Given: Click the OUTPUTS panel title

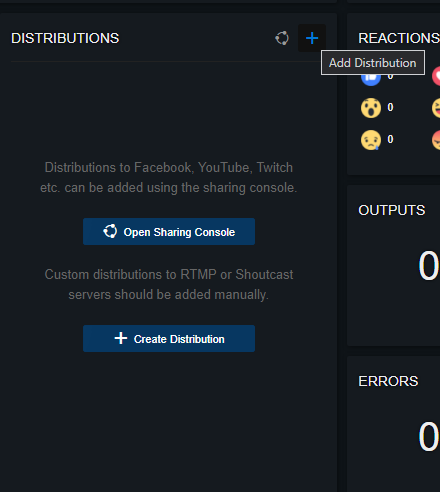Looking at the screenshot, I should (392, 210).
